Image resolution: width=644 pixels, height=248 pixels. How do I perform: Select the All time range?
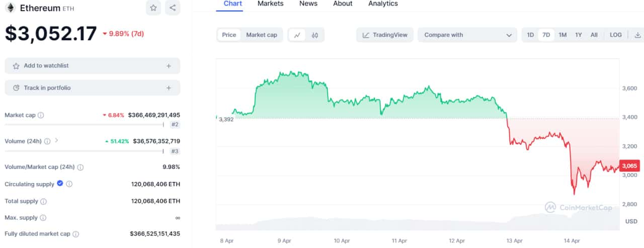click(x=594, y=35)
